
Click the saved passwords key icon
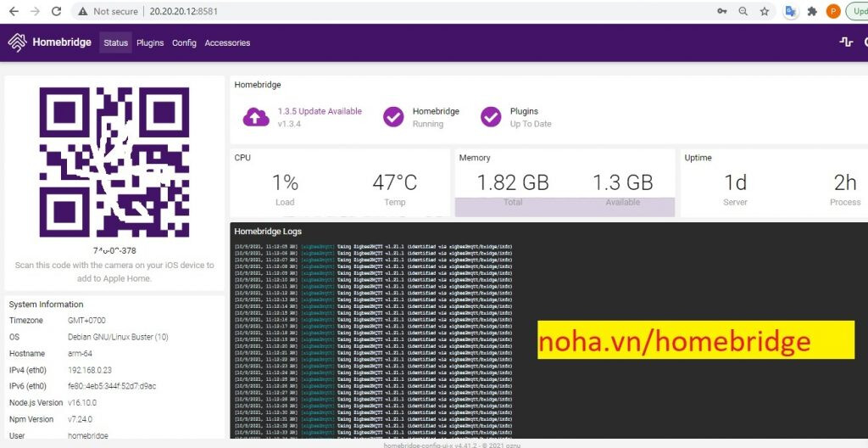pos(721,12)
